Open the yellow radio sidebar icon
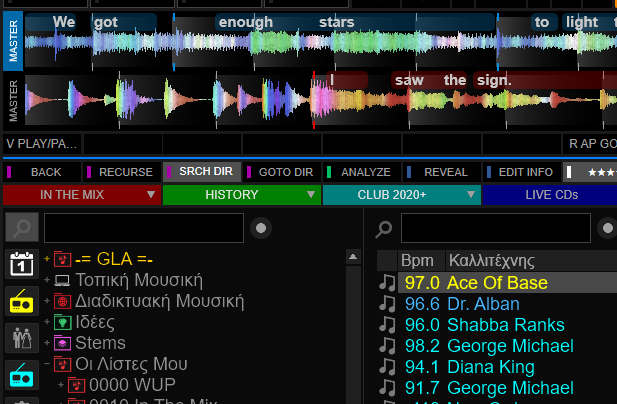 [22, 301]
